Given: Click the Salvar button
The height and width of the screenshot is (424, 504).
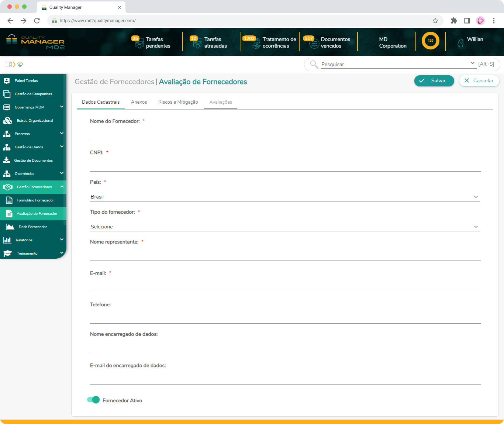Looking at the screenshot, I should click(434, 81).
